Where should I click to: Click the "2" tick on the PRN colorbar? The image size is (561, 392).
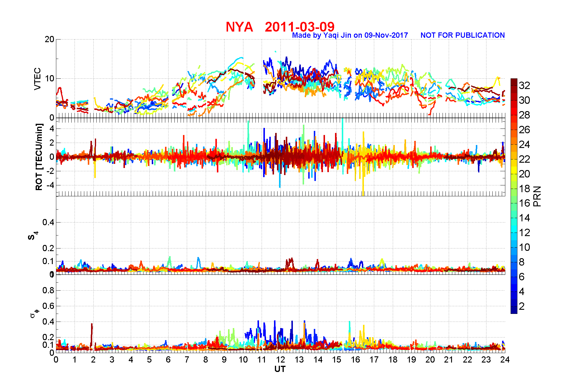pyautogui.click(x=522, y=306)
